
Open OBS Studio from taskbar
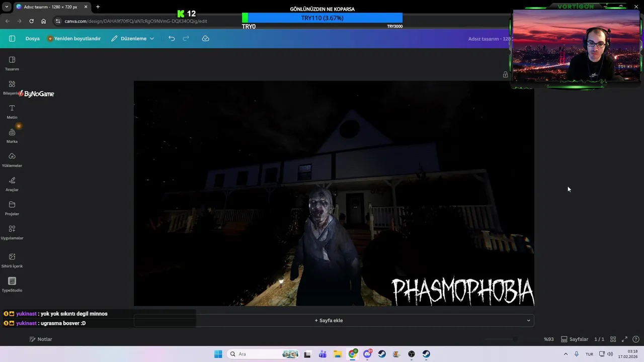(412, 354)
